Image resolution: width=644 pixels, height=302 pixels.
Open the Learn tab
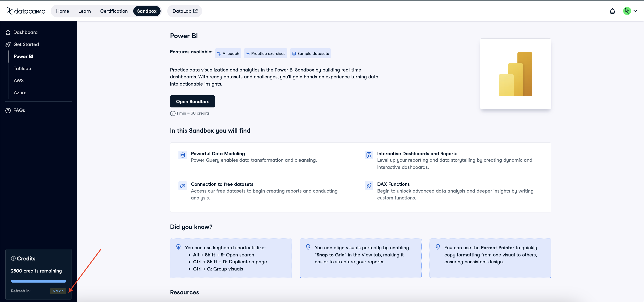pos(85,11)
